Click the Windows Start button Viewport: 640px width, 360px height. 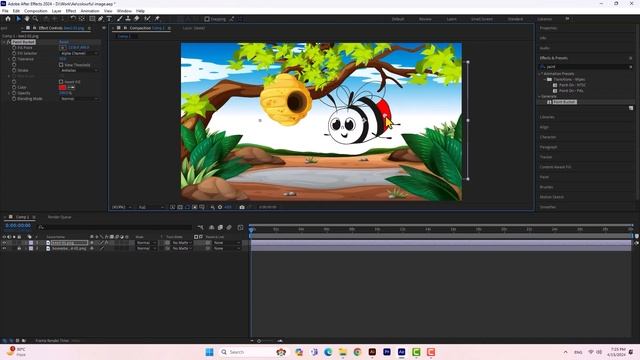(x=209, y=352)
